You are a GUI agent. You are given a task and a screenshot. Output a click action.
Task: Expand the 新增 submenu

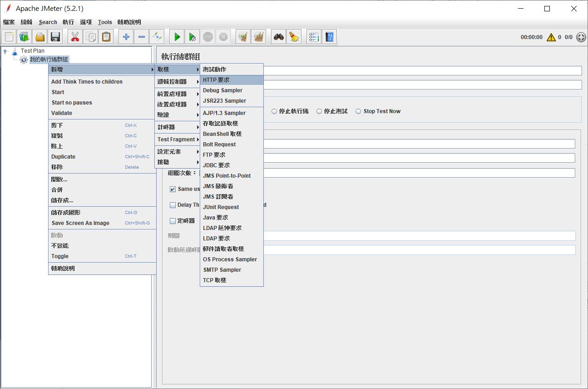(x=102, y=70)
